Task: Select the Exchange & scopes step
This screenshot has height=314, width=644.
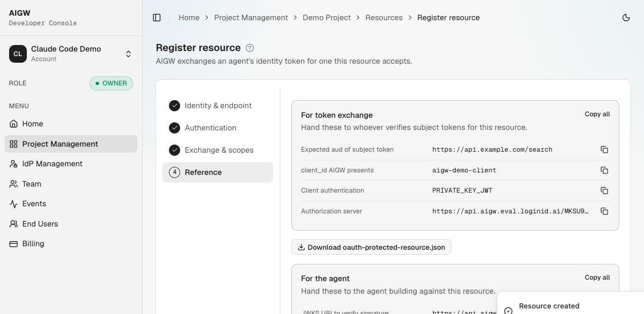Action: [218, 150]
